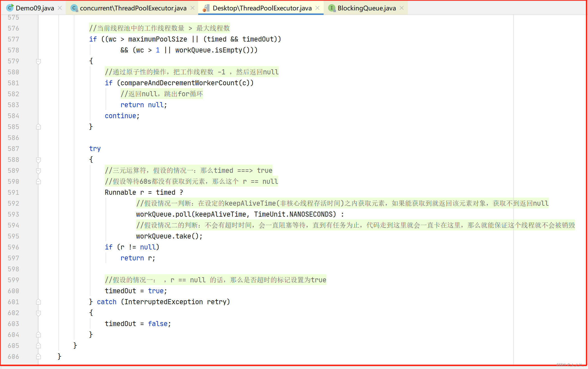588x369 pixels.
Task: Click the Demo09.java class file icon
Action: pyautogui.click(x=10, y=8)
